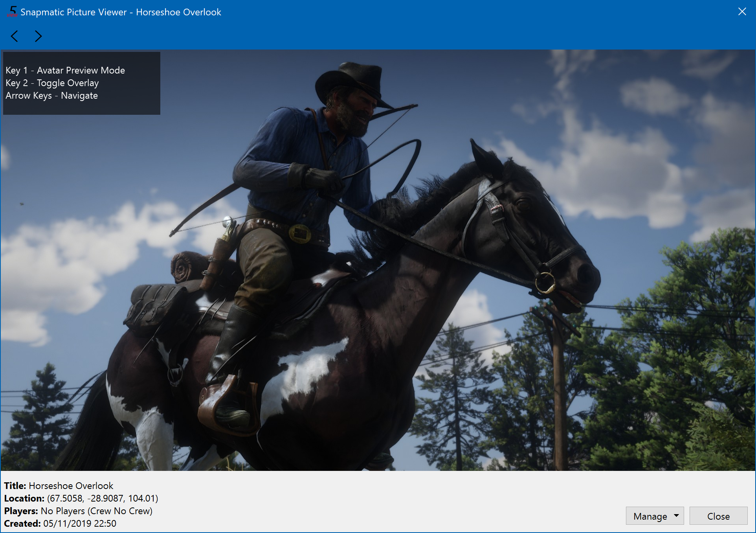Click the Avatar Preview Mode hint line

[x=65, y=70]
